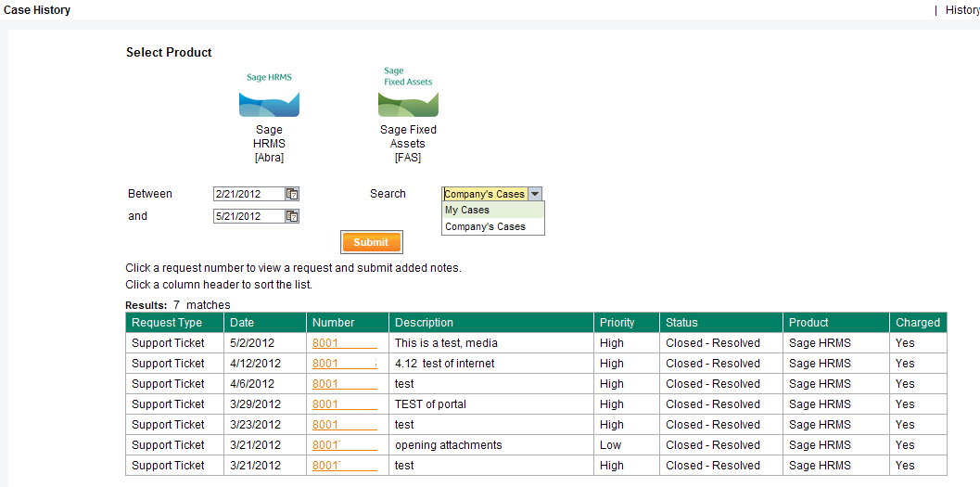Open request number for 5/2/2012 ticket

(x=325, y=343)
